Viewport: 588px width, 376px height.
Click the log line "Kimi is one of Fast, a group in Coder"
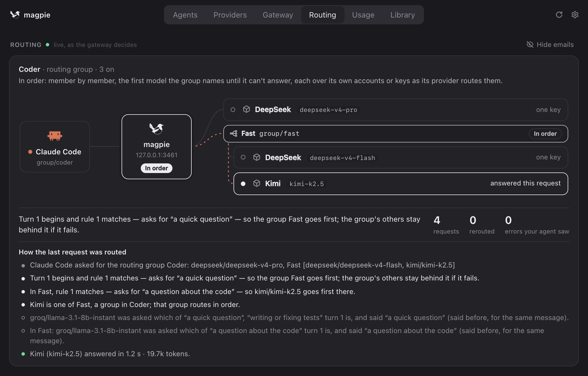(135, 305)
